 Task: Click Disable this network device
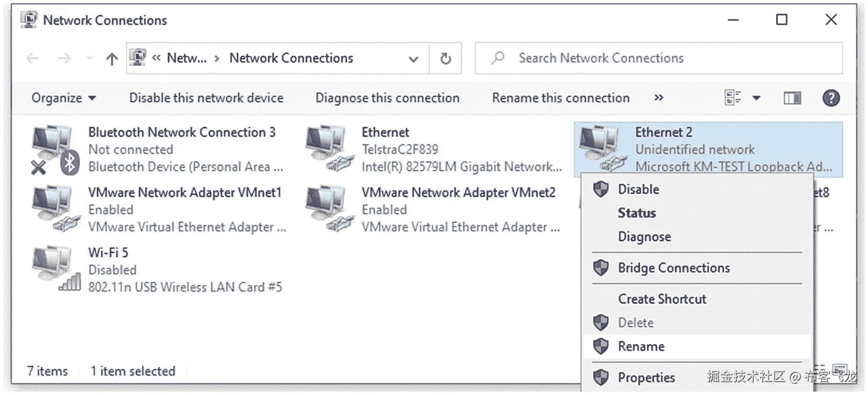click(x=206, y=98)
